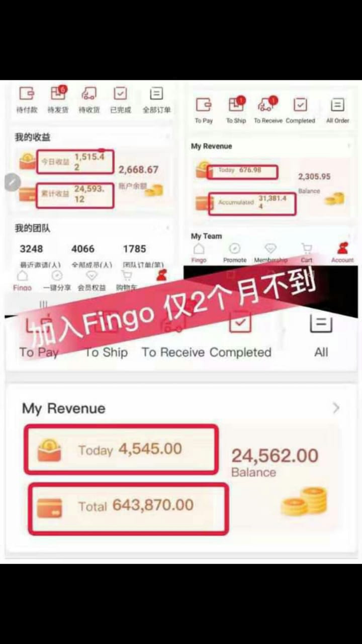
Task: Open the 待付款 wallet icon
Action: [27, 93]
